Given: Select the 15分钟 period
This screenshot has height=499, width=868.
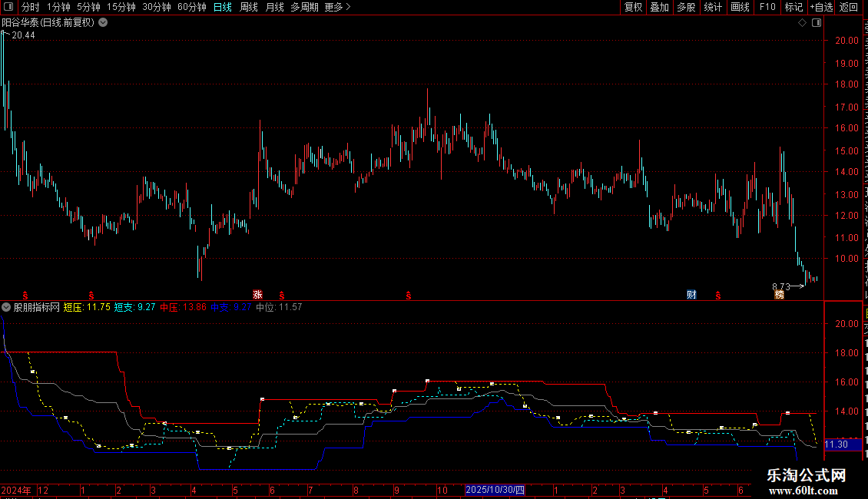Looking at the screenshot, I should pyautogui.click(x=121, y=7).
